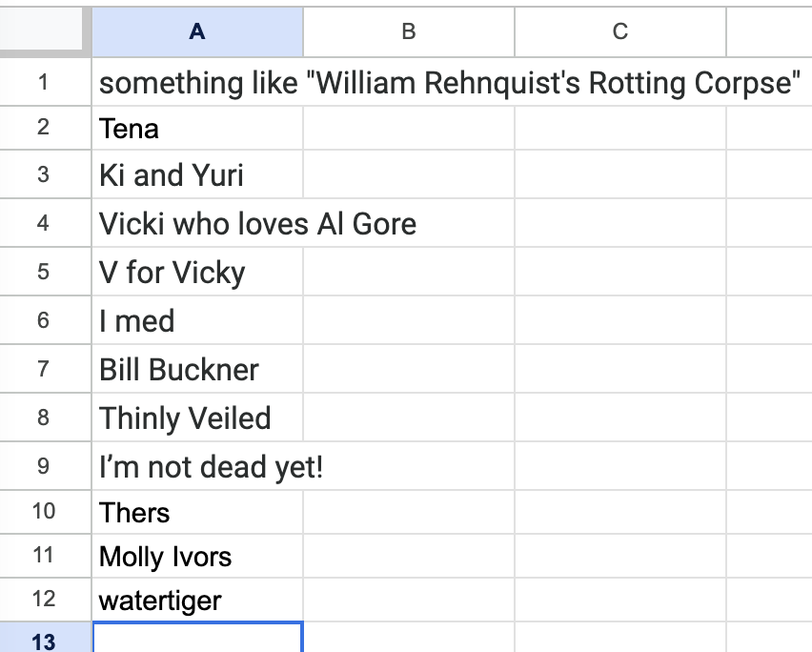Click the empty active cell A13
The image size is (812, 652).
[197, 639]
